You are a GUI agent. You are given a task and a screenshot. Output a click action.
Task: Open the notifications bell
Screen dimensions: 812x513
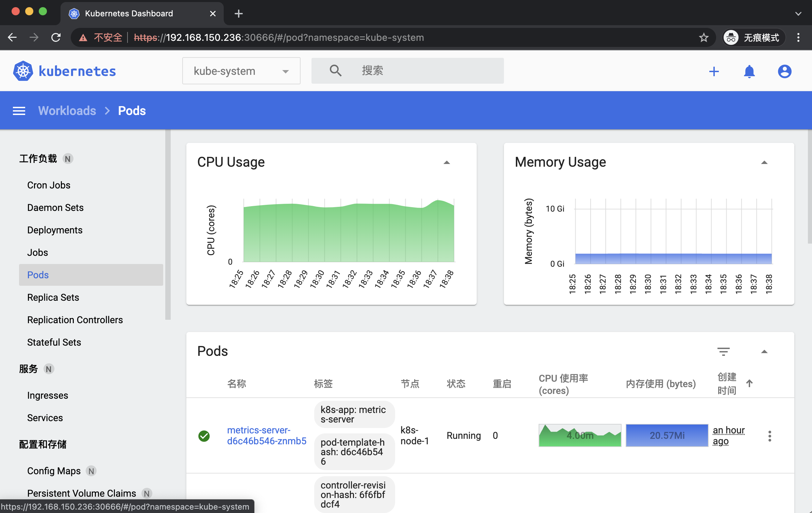[749, 71]
